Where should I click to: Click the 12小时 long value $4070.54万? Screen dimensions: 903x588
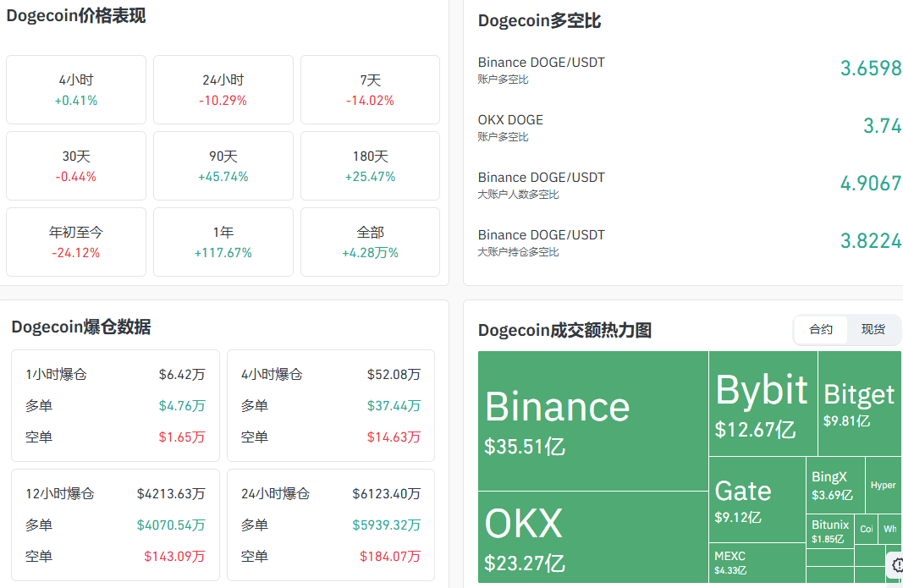[x=171, y=525]
